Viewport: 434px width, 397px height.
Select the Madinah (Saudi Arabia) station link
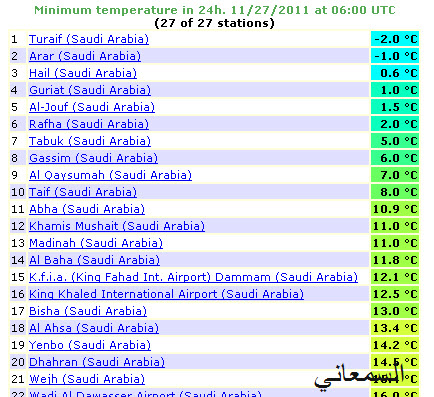[96, 243]
